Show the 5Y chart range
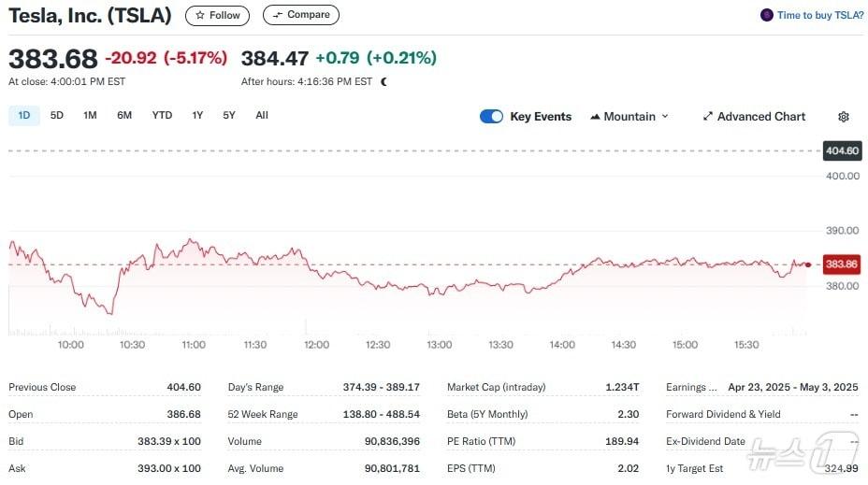 pos(229,116)
